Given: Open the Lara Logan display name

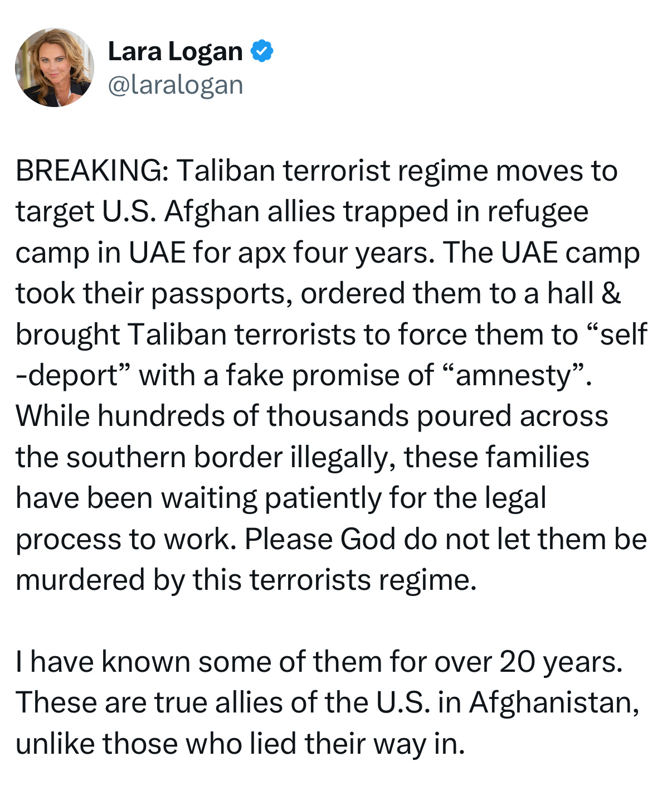Looking at the screenshot, I should (x=175, y=51).
